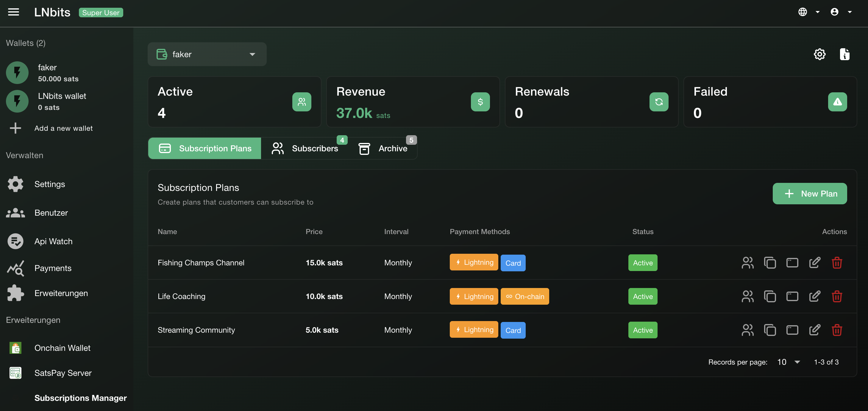Open the subscription page for Streaming Community
This screenshot has height=411, width=868.
(792, 330)
